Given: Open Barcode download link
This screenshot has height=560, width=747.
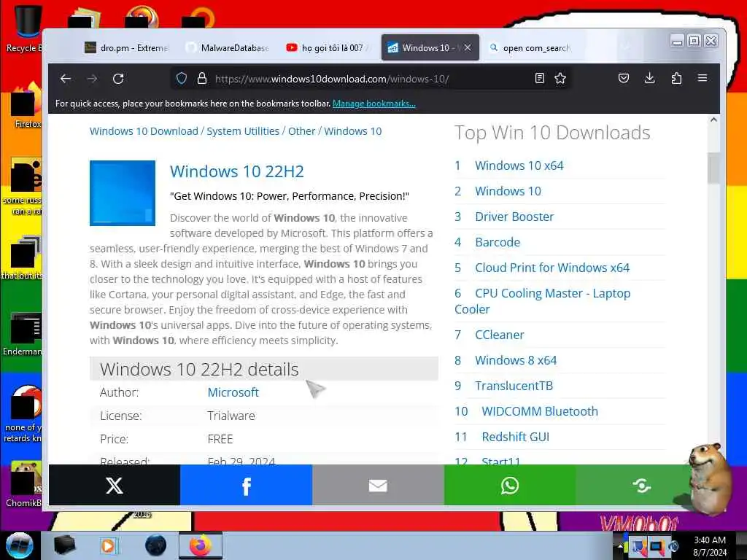Looking at the screenshot, I should (x=498, y=242).
